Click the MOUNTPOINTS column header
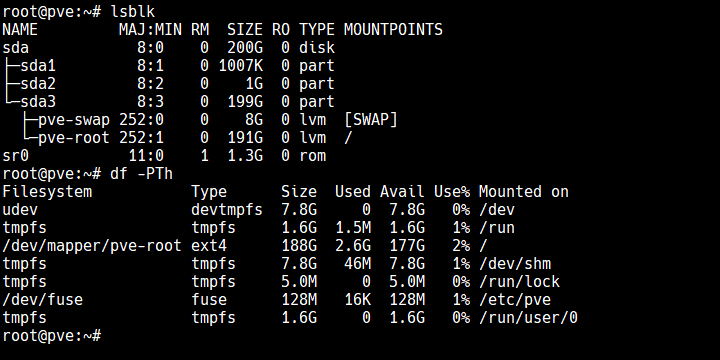This screenshot has width=720, height=360. [393, 30]
